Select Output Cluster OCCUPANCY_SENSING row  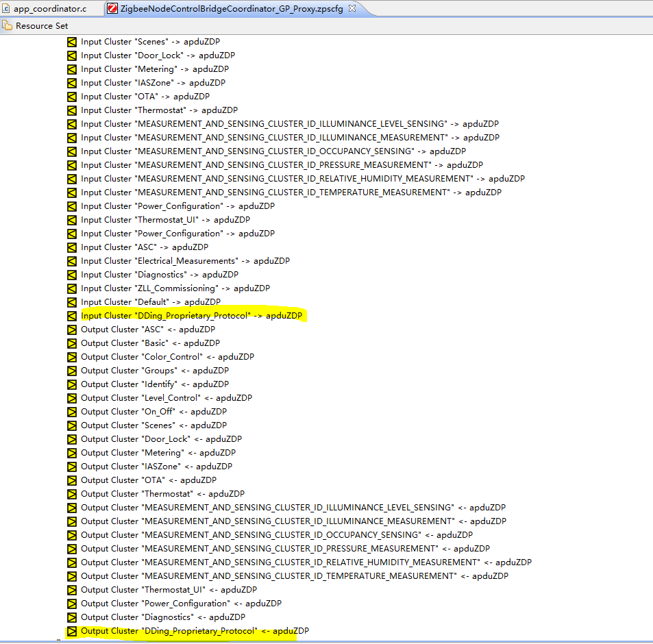(270, 535)
